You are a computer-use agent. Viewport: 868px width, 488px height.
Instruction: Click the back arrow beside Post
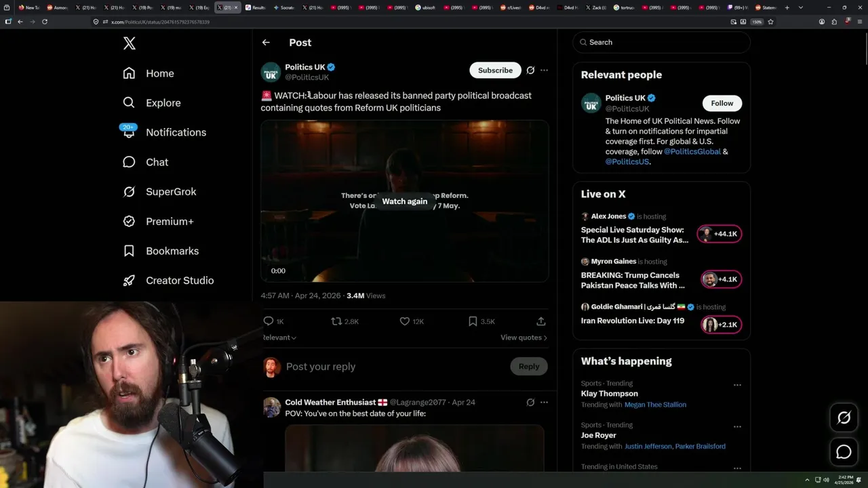(266, 42)
